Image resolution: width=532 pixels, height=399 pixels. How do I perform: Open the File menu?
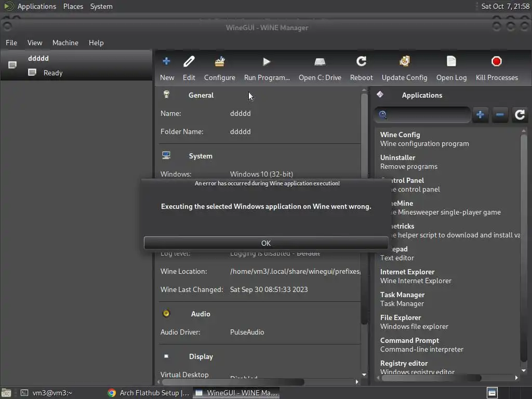[x=11, y=43]
